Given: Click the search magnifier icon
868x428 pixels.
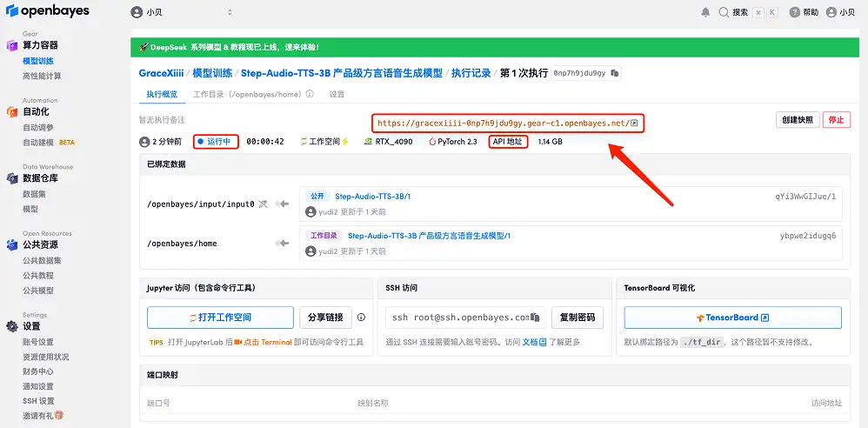Looking at the screenshot, I should (724, 12).
